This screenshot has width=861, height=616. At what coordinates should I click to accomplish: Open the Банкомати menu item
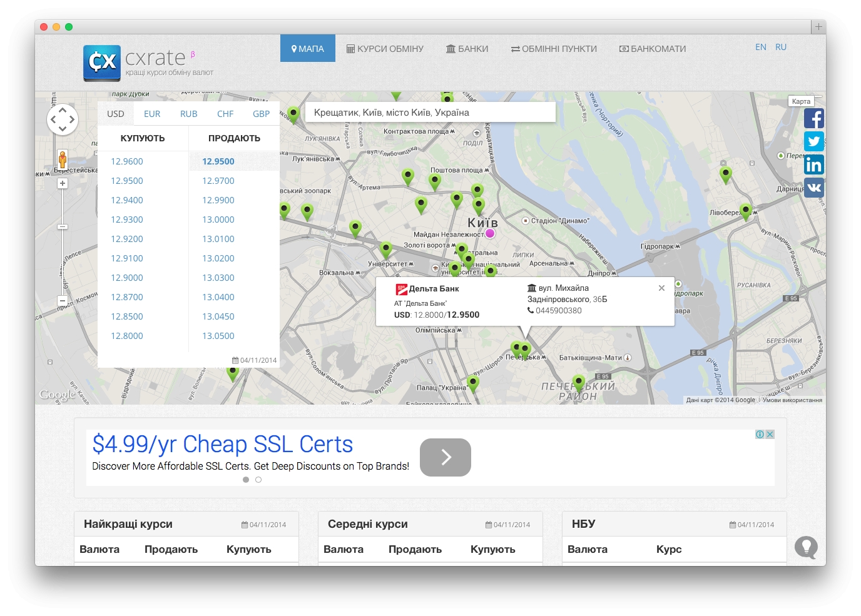click(x=653, y=49)
